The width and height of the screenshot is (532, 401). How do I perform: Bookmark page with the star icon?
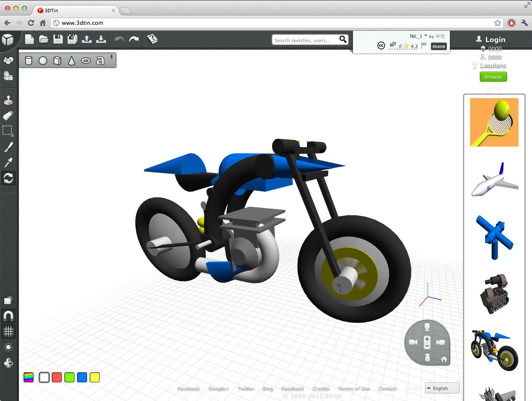(x=497, y=23)
